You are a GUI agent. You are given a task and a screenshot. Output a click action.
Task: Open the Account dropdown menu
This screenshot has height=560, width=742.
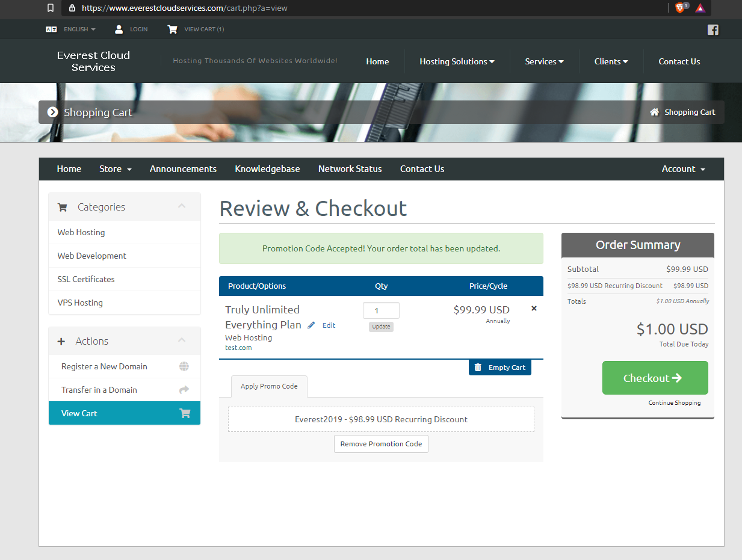pos(684,169)
